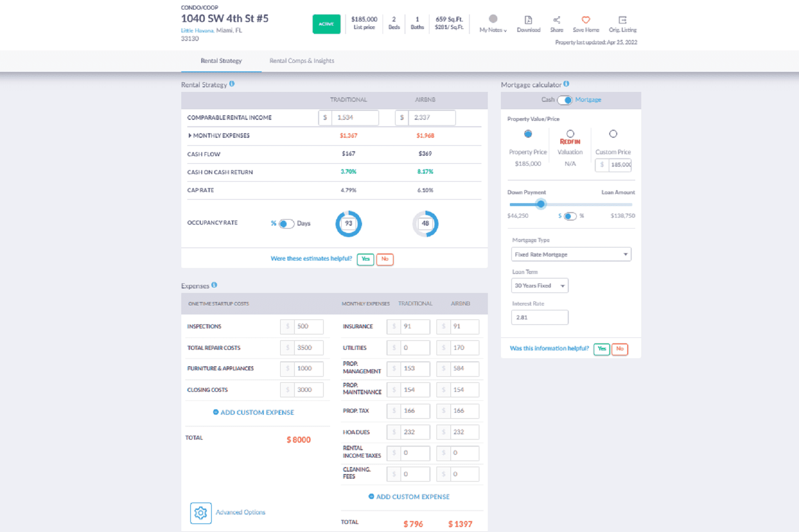
Task: Expand the Monthly Expenses row
Action: tap(190, 135)
